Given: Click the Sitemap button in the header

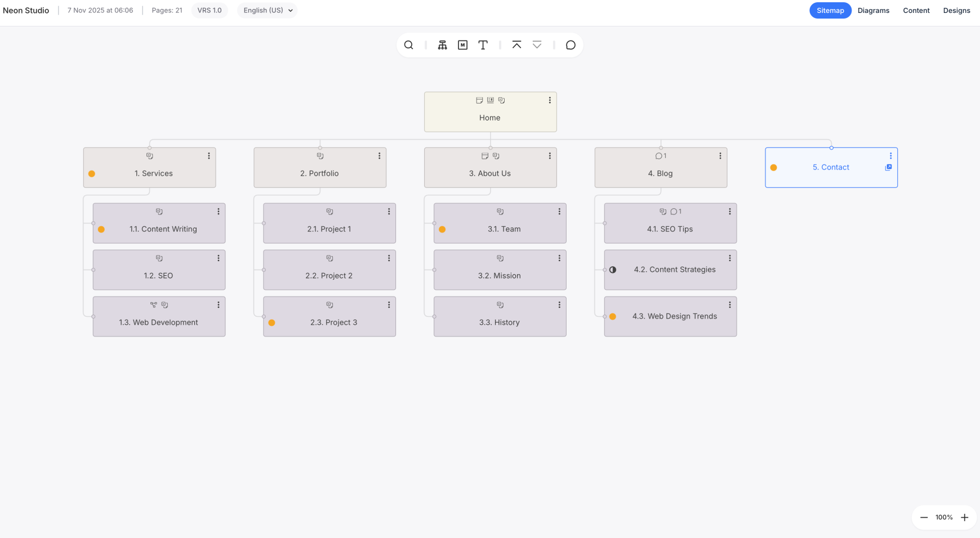Looking at the screenshot, I should click(830, 10).
